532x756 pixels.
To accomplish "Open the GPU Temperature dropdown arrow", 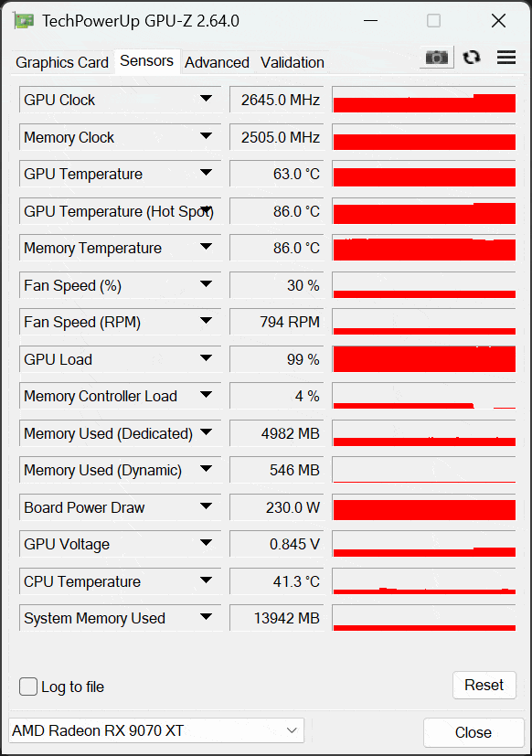I will [206, 173].
